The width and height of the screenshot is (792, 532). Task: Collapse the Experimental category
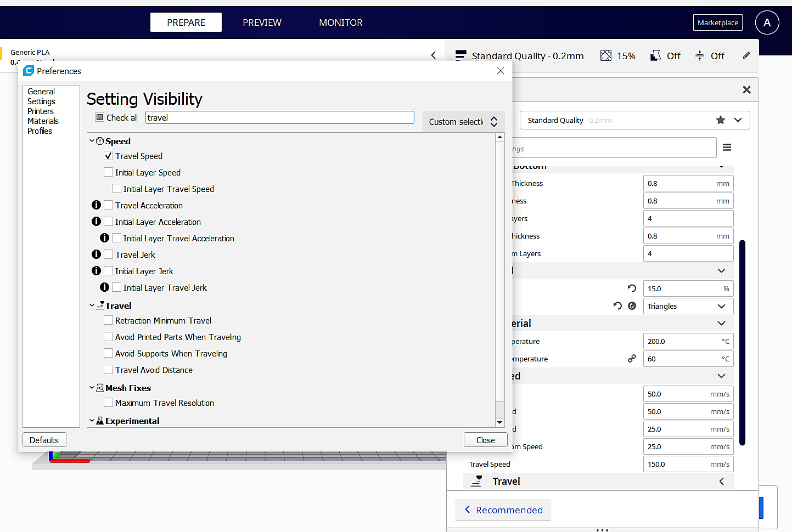92,421
